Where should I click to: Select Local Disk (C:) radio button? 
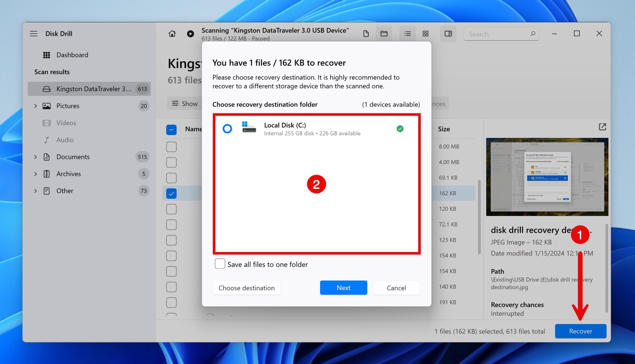pos(227,128)
